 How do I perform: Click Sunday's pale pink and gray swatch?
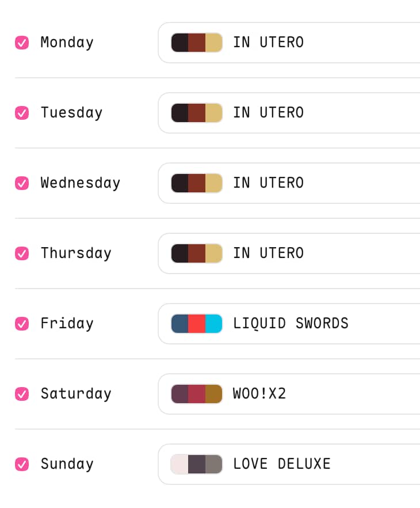(x=197, y=464)
